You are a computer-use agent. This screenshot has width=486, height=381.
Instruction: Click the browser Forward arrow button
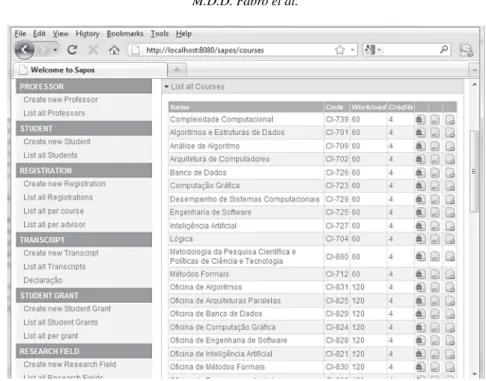coord(43,50)
